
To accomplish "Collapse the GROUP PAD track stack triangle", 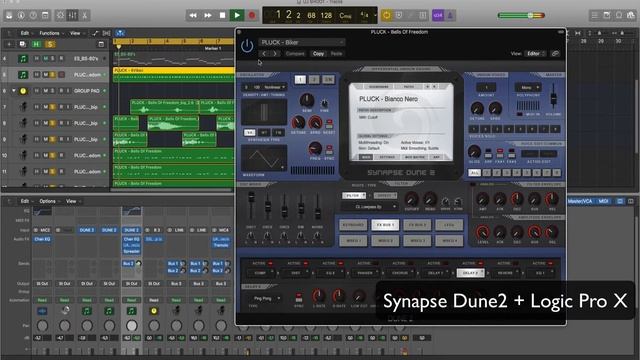I will point(13,91).
